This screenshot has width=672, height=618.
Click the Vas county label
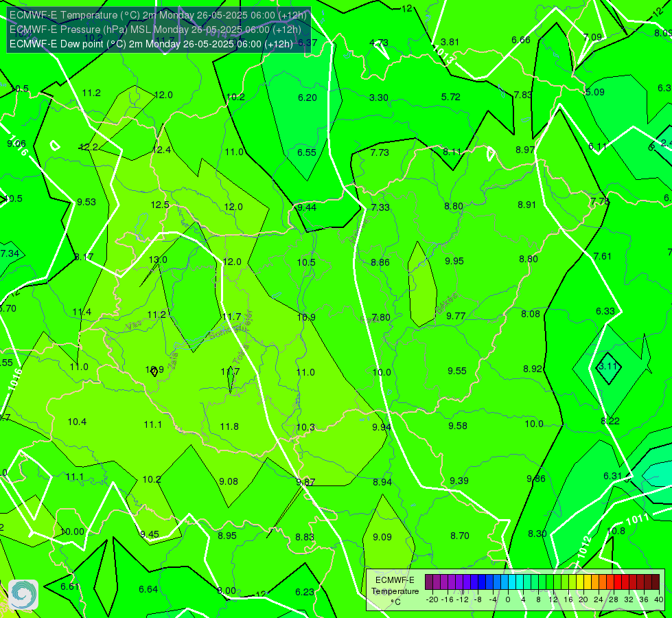pos(134,326)
